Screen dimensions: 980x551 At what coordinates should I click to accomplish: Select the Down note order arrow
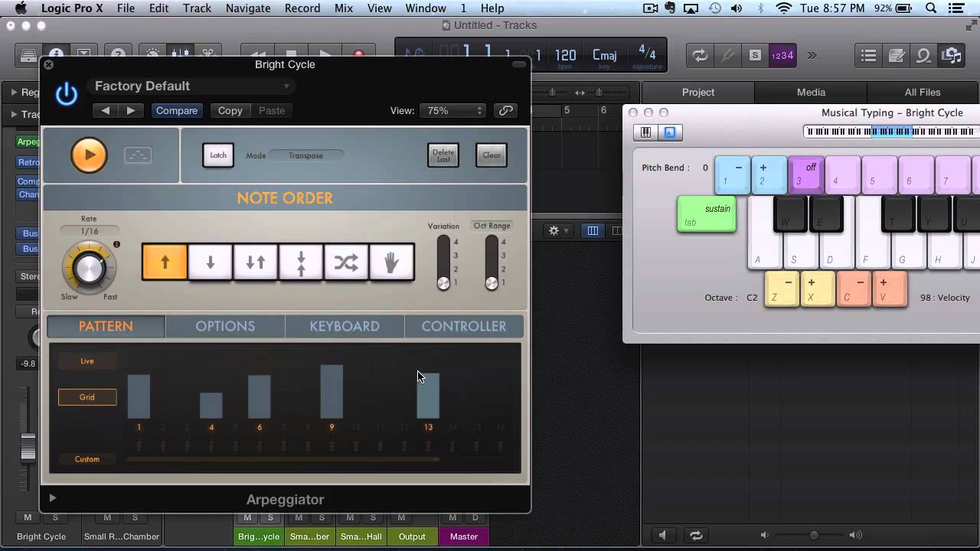211,262
